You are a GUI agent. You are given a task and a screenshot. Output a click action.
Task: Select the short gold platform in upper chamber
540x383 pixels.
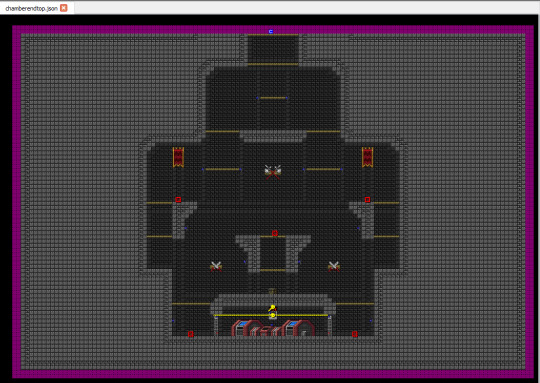click(273, 98)
